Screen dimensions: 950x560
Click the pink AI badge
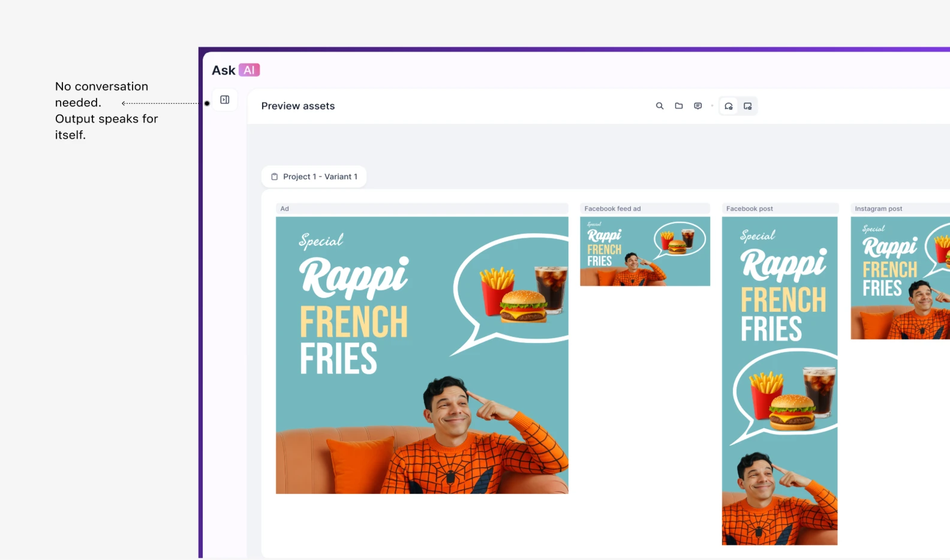pos(249,70)
